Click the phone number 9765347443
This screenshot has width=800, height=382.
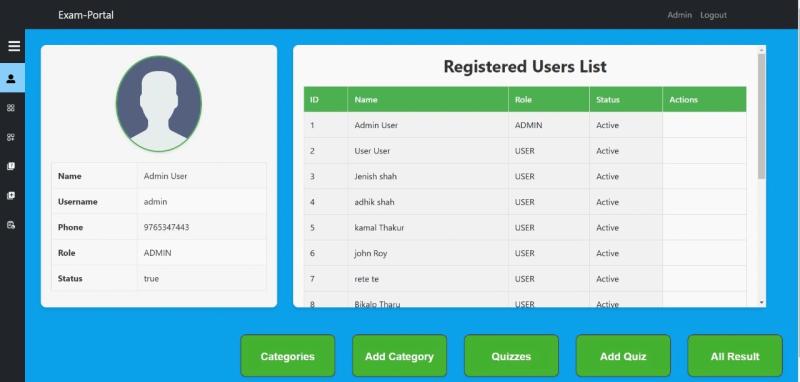click(166, 227)
